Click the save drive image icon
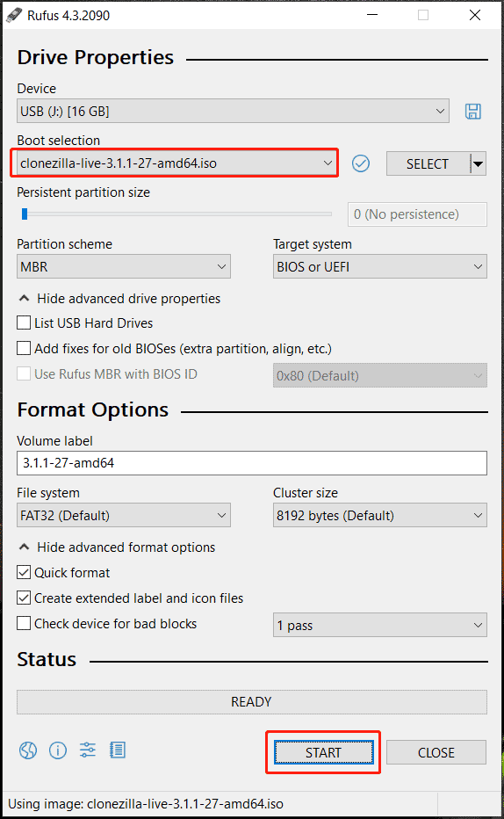This screenshot has height=819, width=504. click(472, 112)
